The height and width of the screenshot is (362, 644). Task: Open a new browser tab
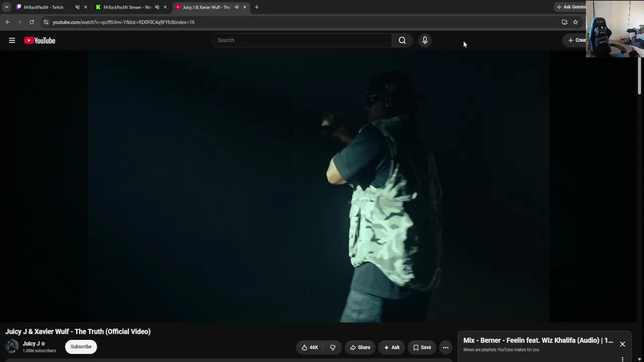point(257,7)
